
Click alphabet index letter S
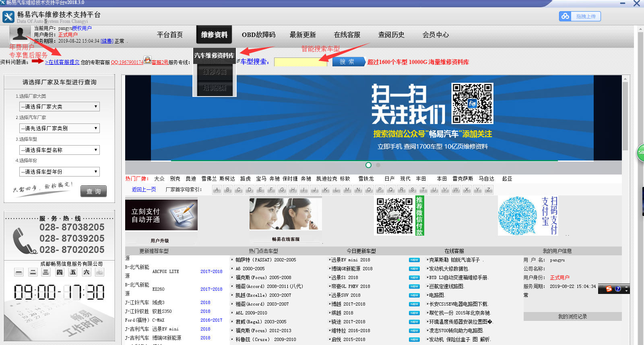coord(413,190)
